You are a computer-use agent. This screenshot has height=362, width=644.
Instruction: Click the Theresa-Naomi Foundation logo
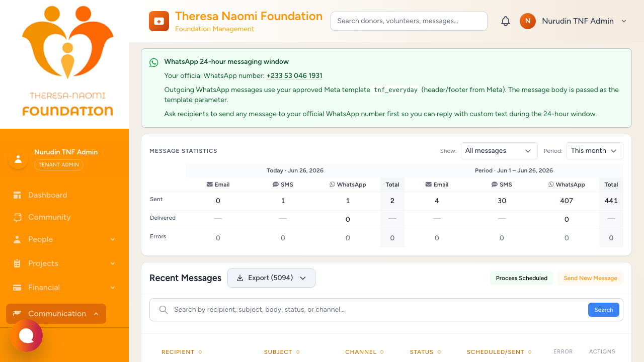point(67,61)
